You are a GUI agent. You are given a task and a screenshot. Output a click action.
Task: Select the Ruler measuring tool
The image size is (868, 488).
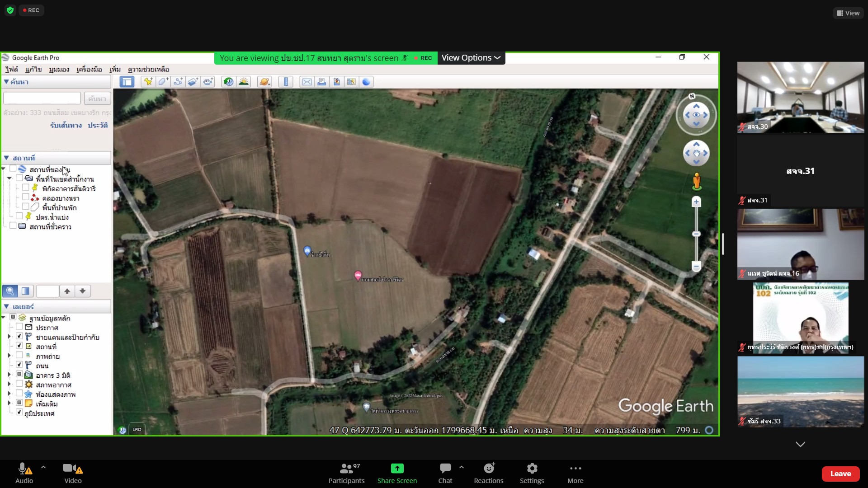click(286, 82)
